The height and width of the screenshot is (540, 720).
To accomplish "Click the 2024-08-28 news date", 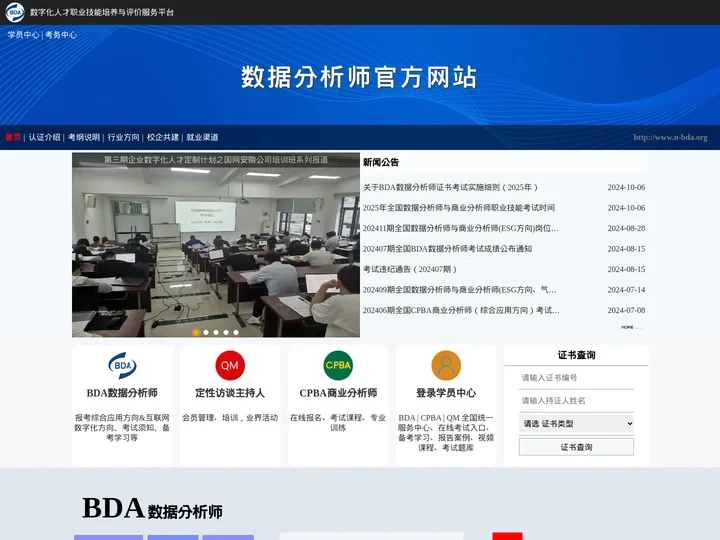I will 626,228.
